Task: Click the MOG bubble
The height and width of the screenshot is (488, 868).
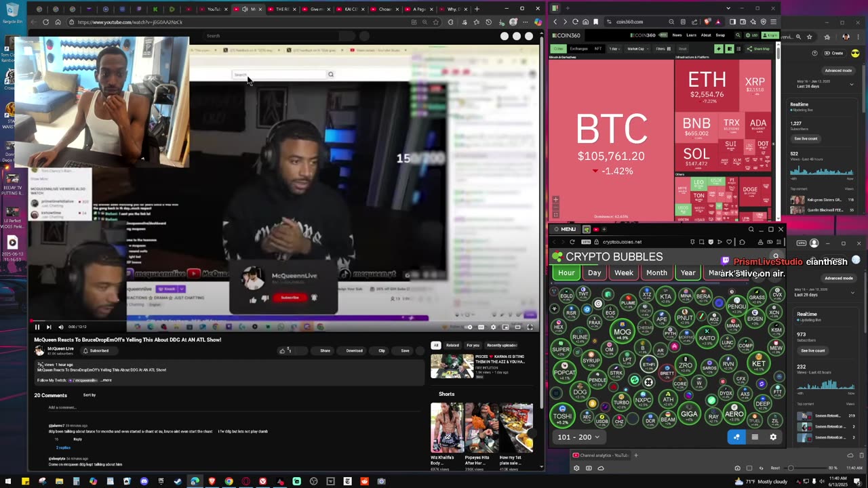Action: point(622,331)
